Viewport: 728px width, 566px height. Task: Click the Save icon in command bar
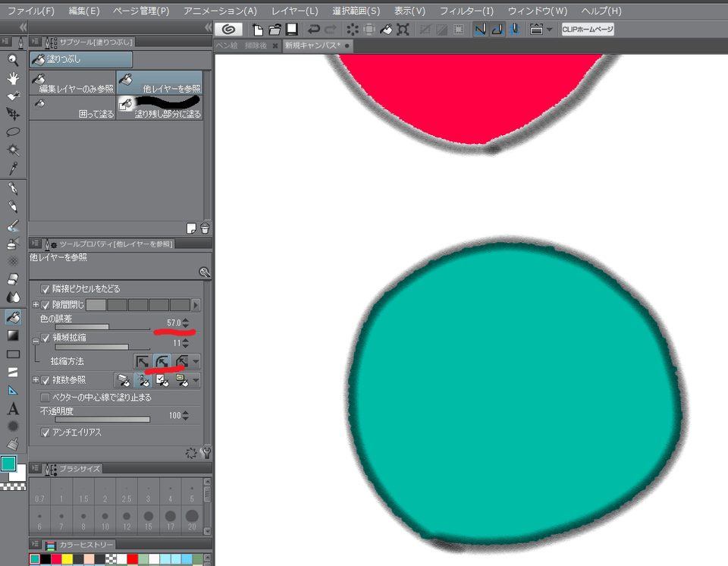click(x=291, y=30)
